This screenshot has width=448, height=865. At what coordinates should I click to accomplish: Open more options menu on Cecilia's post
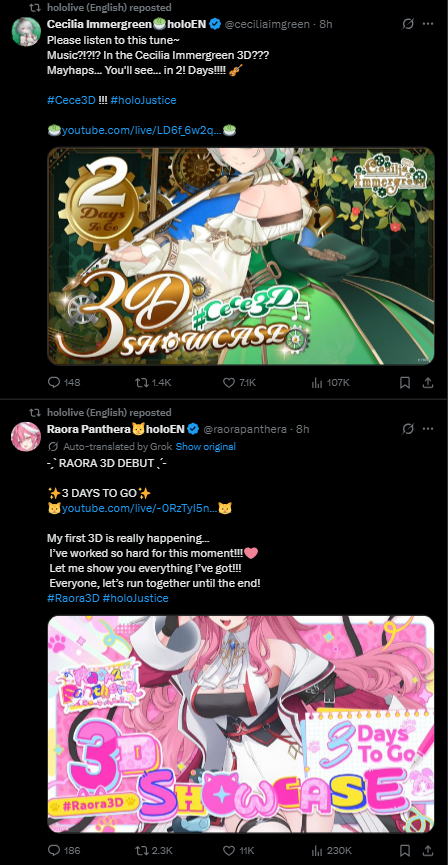point(428,24)
